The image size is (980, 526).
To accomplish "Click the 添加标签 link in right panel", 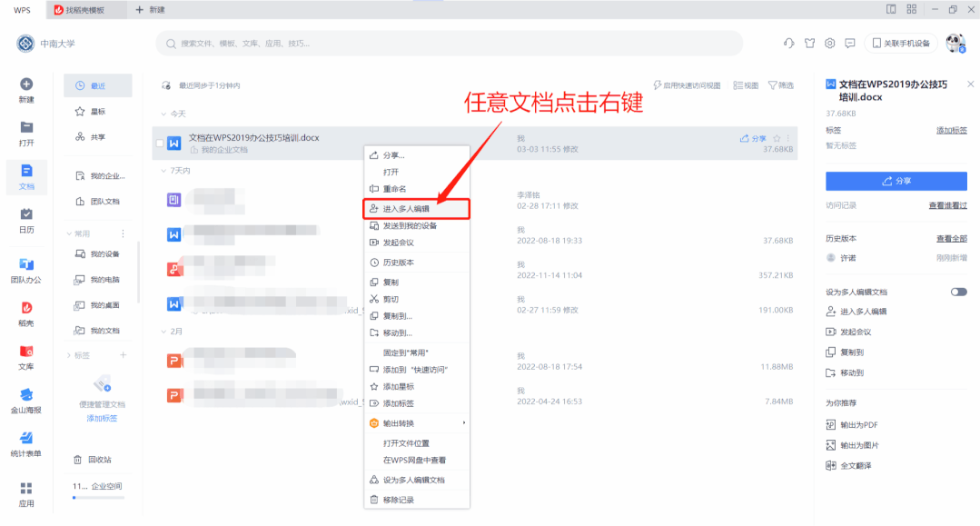I will coord(951,130).
